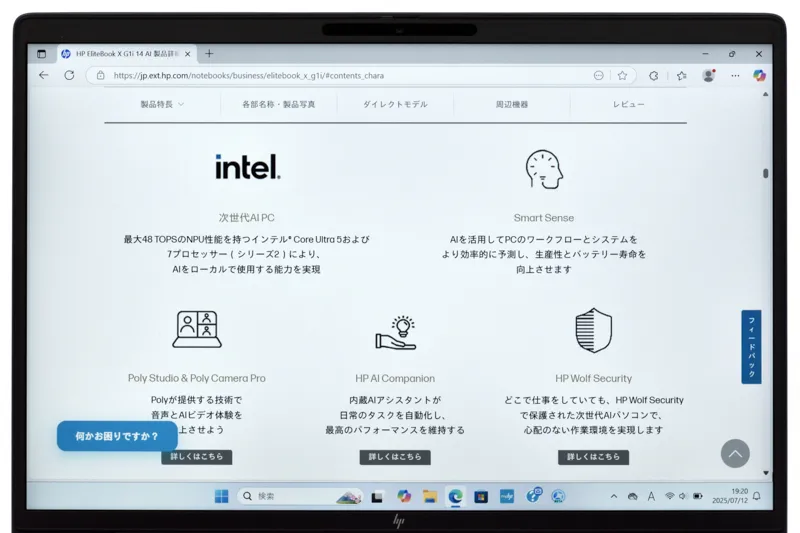Open the Windows Start menu

click(x=221, y=496)
